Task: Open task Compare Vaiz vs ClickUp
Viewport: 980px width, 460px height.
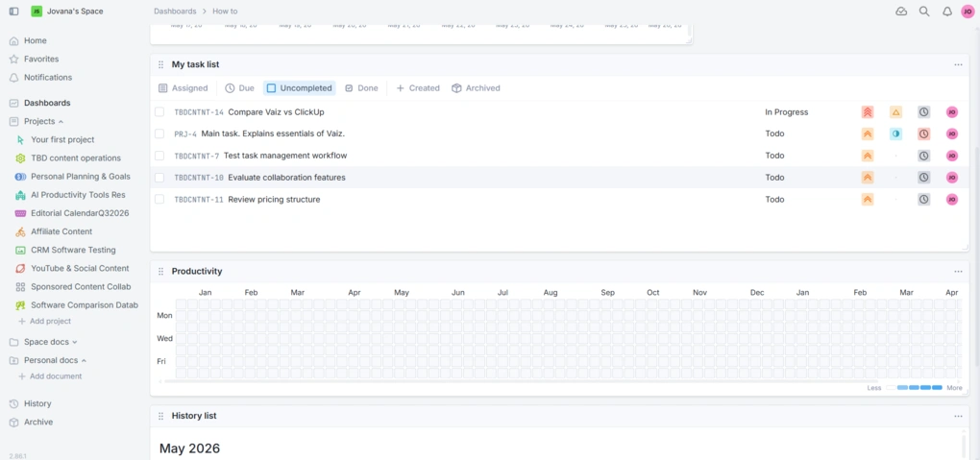Action: [277, 112]
